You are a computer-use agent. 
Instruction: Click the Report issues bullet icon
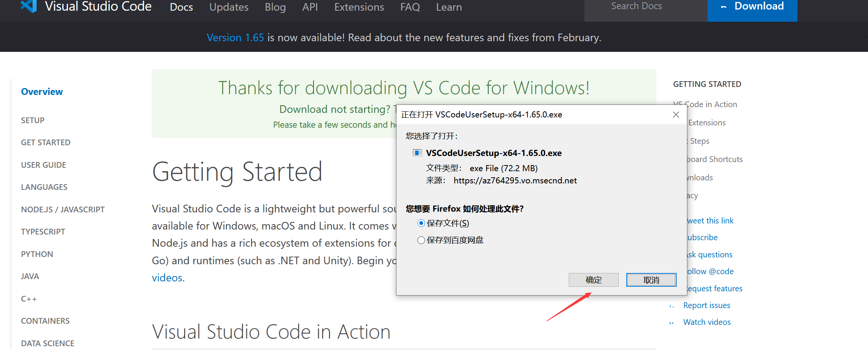coord(672,305)
